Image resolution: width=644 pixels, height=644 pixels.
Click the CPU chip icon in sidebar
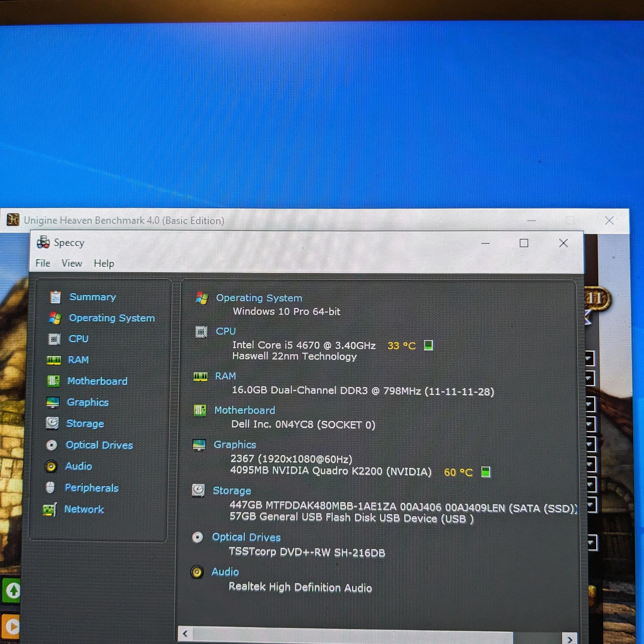(54, 339)
